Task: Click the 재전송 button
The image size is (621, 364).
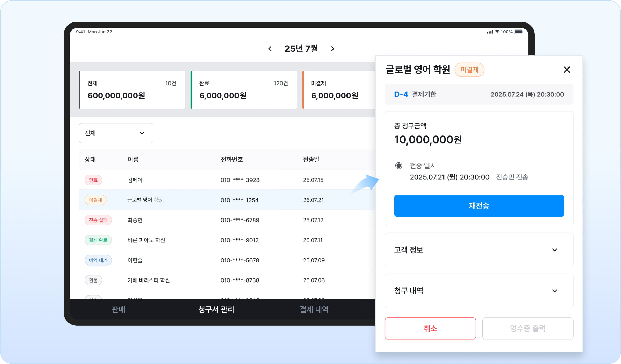Action: click(479, 206)
